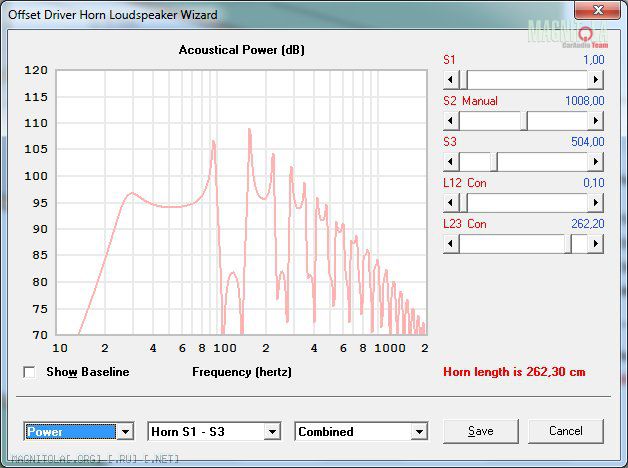Click the S2 Manual slider left arrow
The image size is (628, 468).
pos(451,121)
